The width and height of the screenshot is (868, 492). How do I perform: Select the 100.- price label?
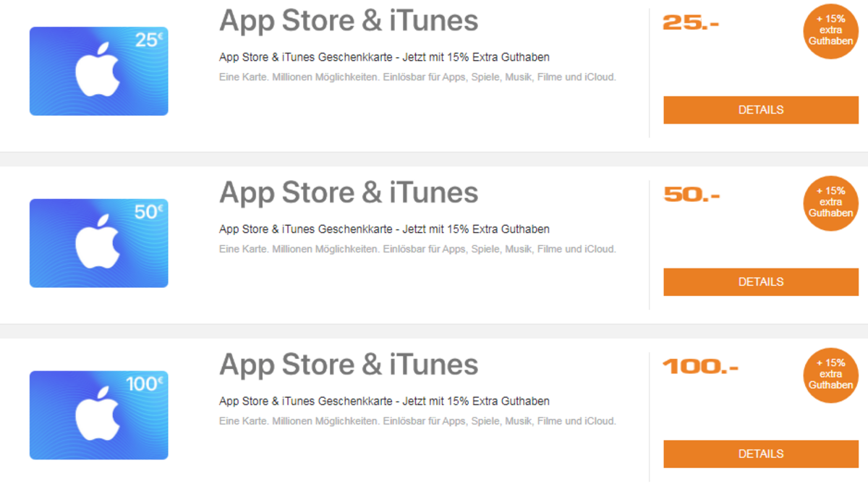(700, 367)
